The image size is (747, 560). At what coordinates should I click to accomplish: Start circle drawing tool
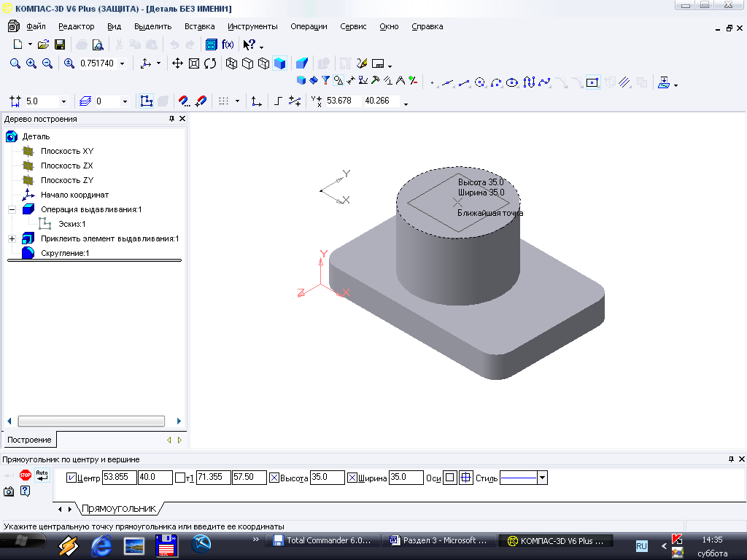[480, 82]
